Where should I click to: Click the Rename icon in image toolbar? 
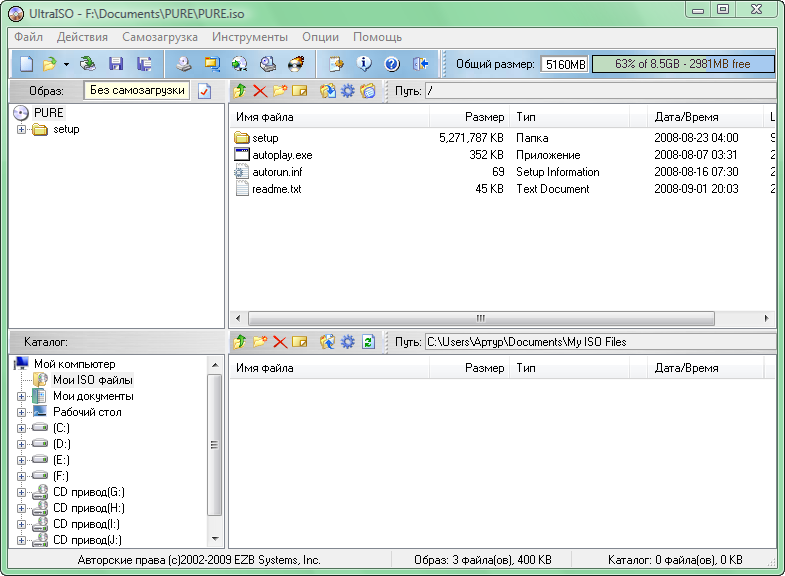pos(300,91)
